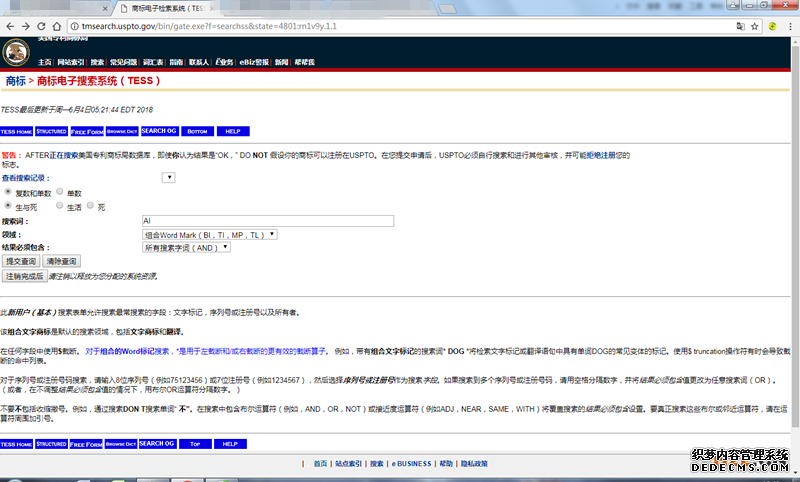Click the bottom SEARCH OG button
The width and height of the screenshot is (800, 482).
click(x=157, y=444)
